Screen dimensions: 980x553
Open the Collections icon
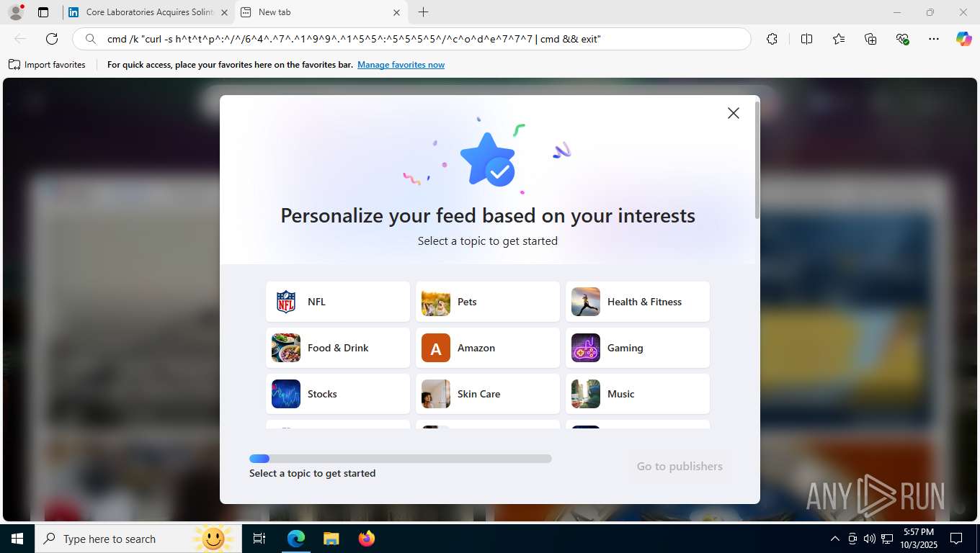pos(870,39)
